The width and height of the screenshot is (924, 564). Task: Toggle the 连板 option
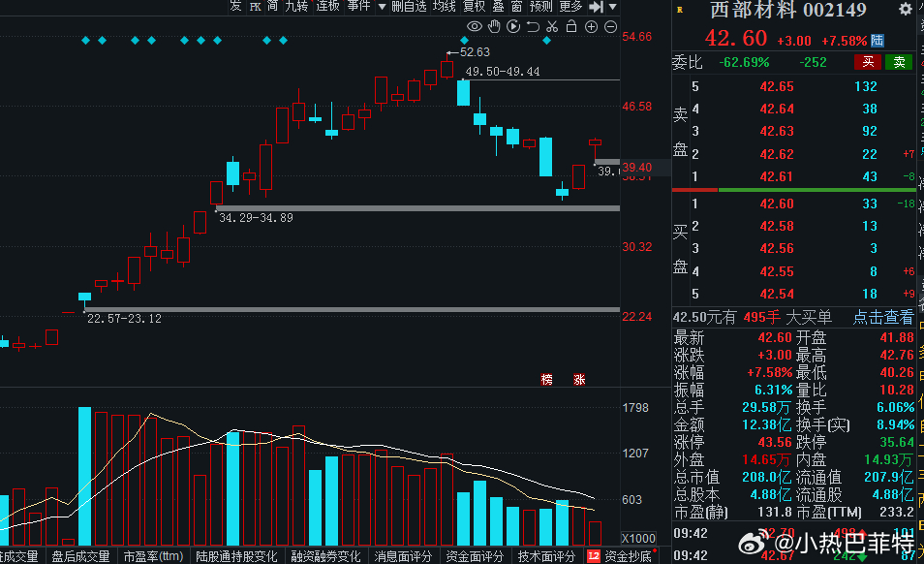pyautogui.click(x=328, y=7)
